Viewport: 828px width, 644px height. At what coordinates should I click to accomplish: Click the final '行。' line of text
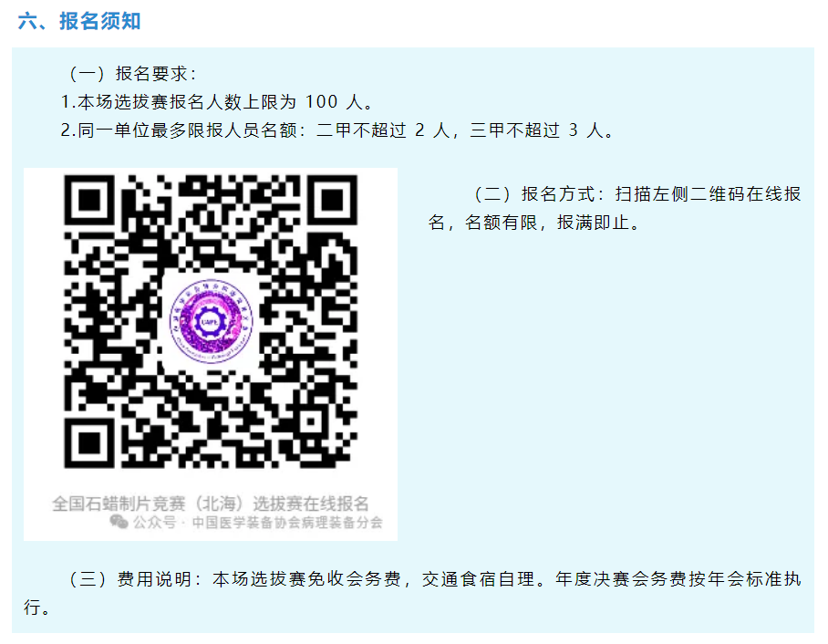pos(37,608)
